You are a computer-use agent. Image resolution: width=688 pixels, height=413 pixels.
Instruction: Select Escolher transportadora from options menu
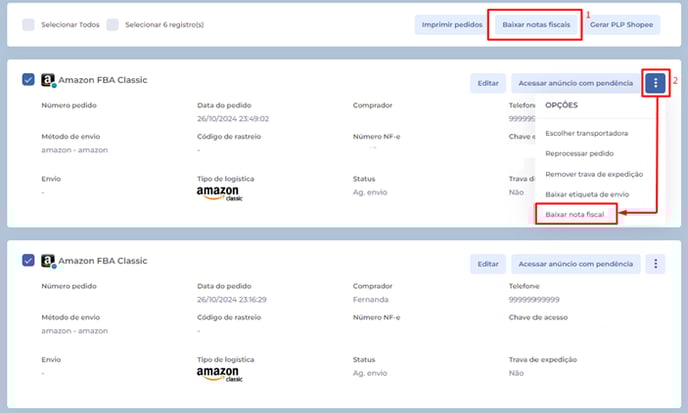point(586,132)
